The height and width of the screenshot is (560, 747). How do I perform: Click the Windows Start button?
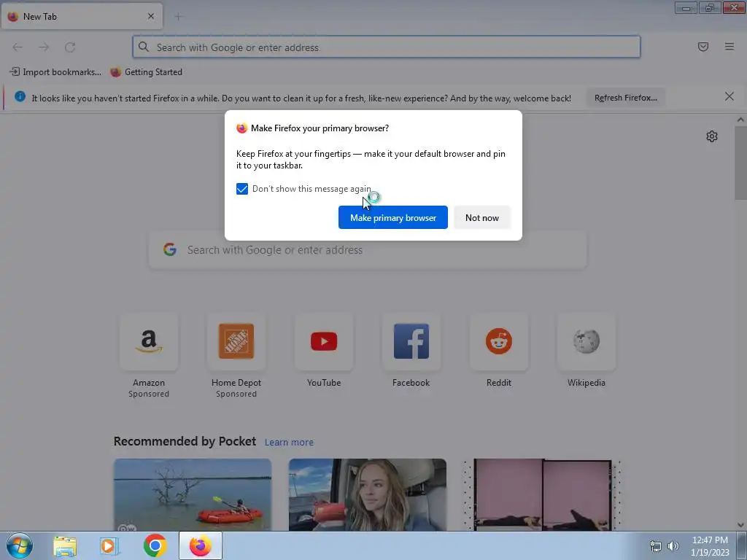coord(20,545)
